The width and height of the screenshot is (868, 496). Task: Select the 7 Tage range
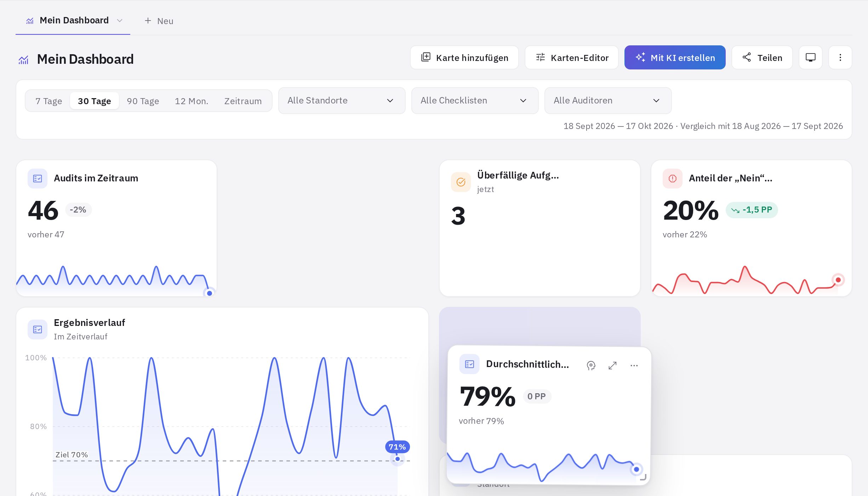point(49,101)
